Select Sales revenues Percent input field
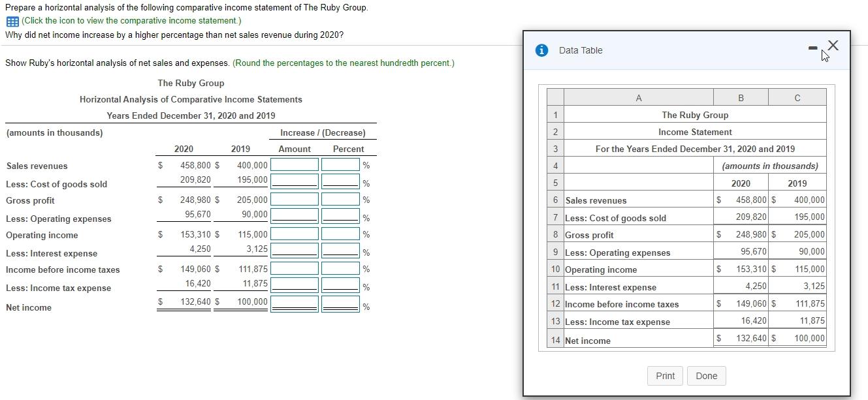868x400 pixels. click(x=340, y=164)
